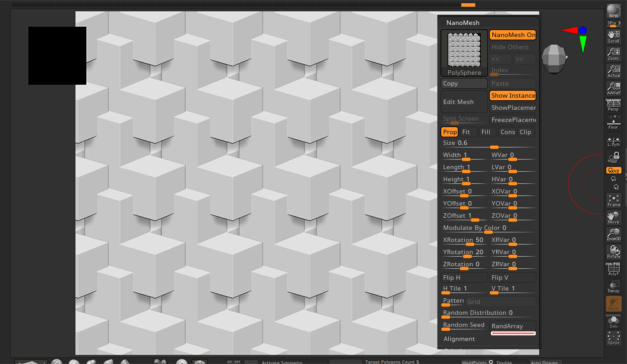This screenshot has height=364, width=627.
Task: Enable the Solo mode icon
Action: pos(614,322)
